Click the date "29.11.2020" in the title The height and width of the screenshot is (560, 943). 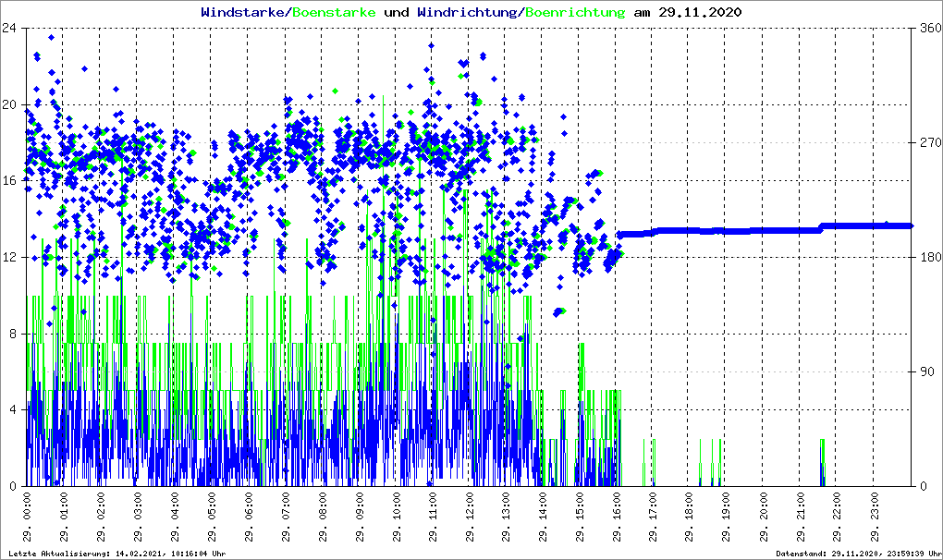tap(702, 13)
